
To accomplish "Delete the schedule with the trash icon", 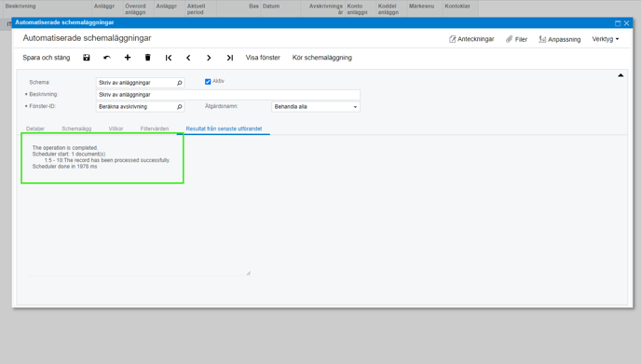I will (148, 58).
